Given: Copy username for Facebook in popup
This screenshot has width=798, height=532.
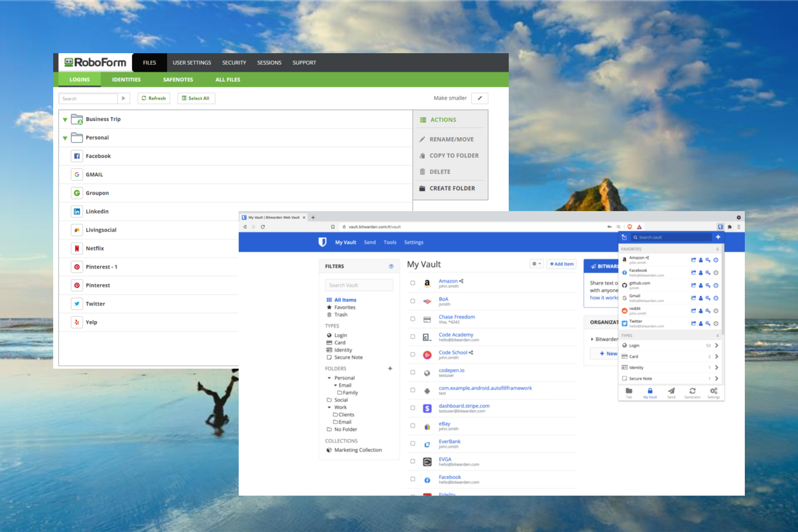Looking at the screenshot, I should point(701,273).
